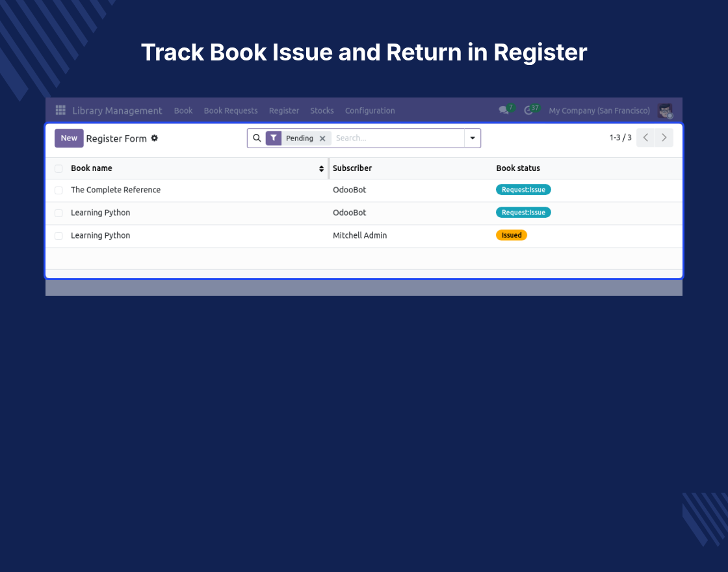Toggle the select-all header checkbox
Image resolution: width=728 pixels, height=572 pixels.
[x=58, y=168]
